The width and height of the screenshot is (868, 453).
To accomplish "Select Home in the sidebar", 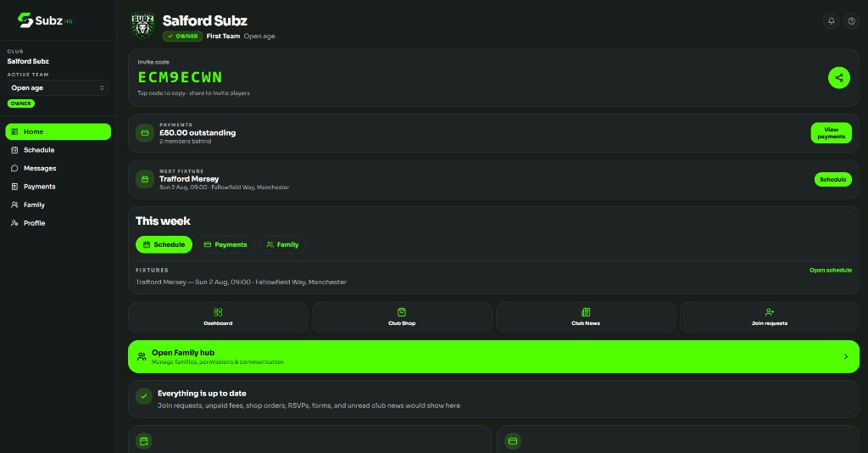I will [x=58, y=131].
